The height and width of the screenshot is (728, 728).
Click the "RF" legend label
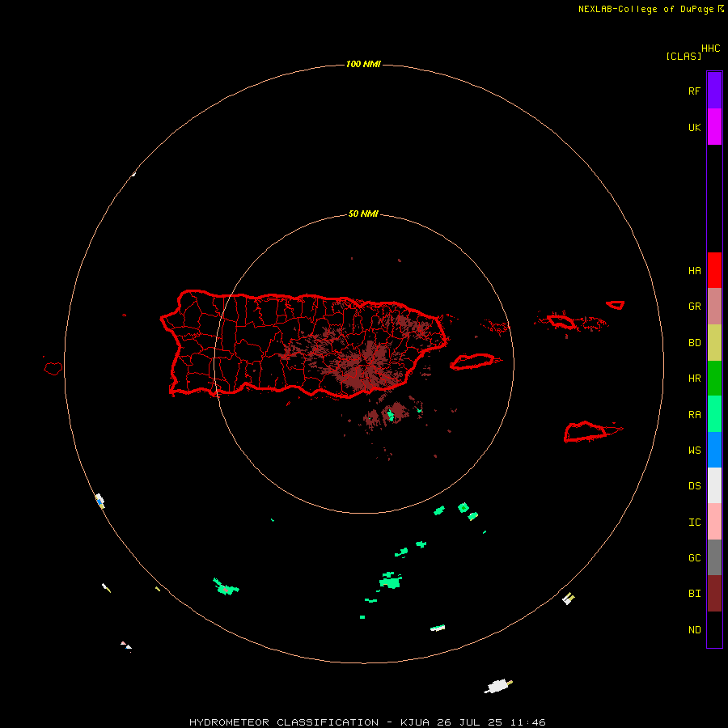pos(694,91)
